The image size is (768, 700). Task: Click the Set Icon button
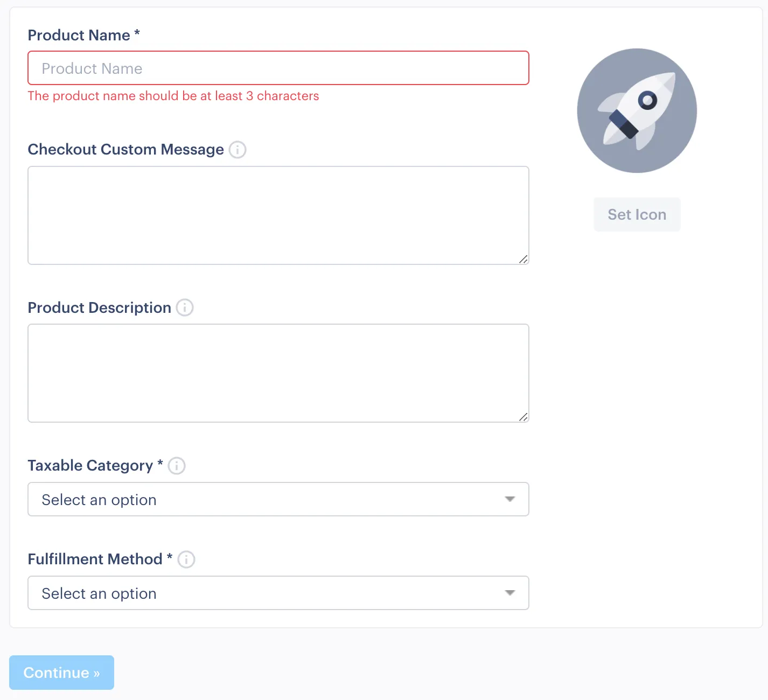(637, 214)
